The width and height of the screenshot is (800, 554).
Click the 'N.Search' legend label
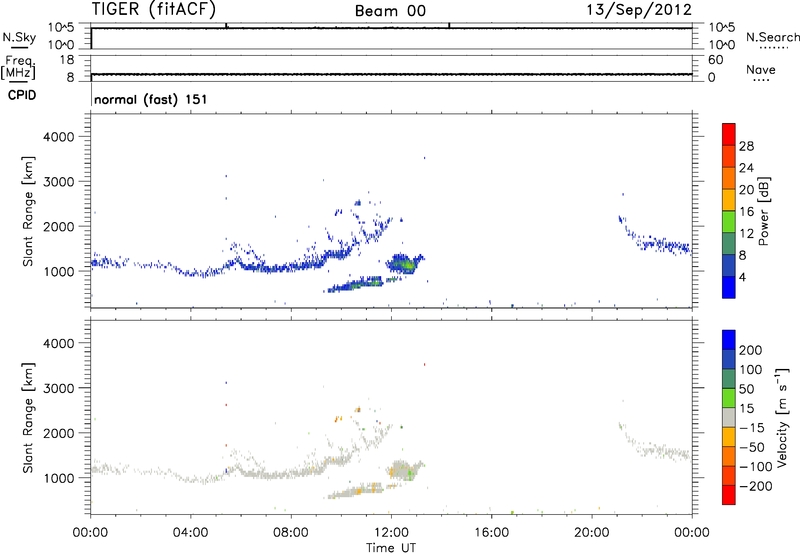[773, 37]
